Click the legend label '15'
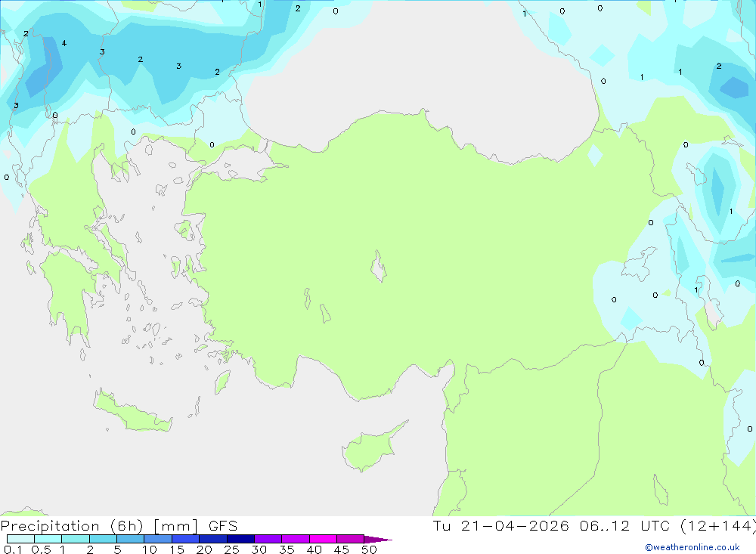The height and width of the screenshot is (554, 756). (x=177, y=549)
